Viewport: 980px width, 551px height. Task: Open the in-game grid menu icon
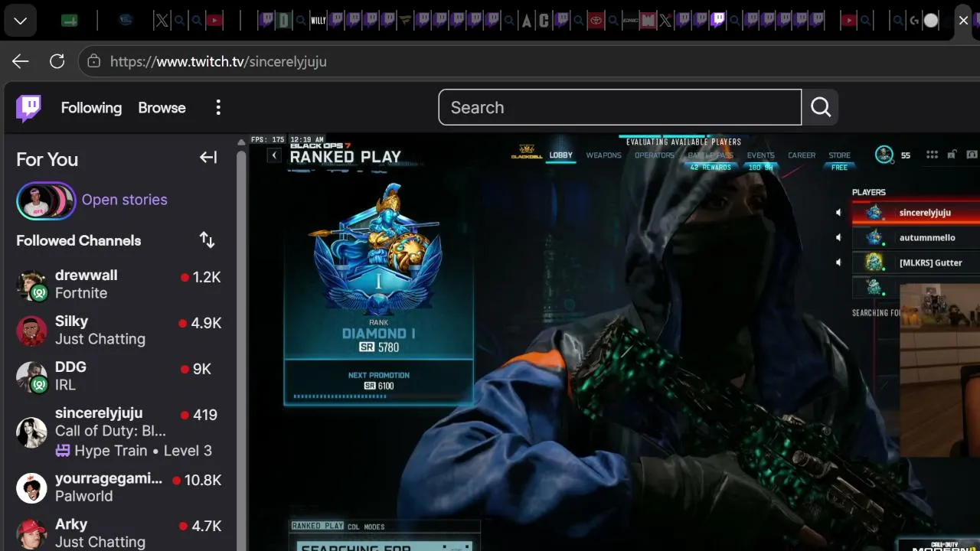(x=932, y=155)
